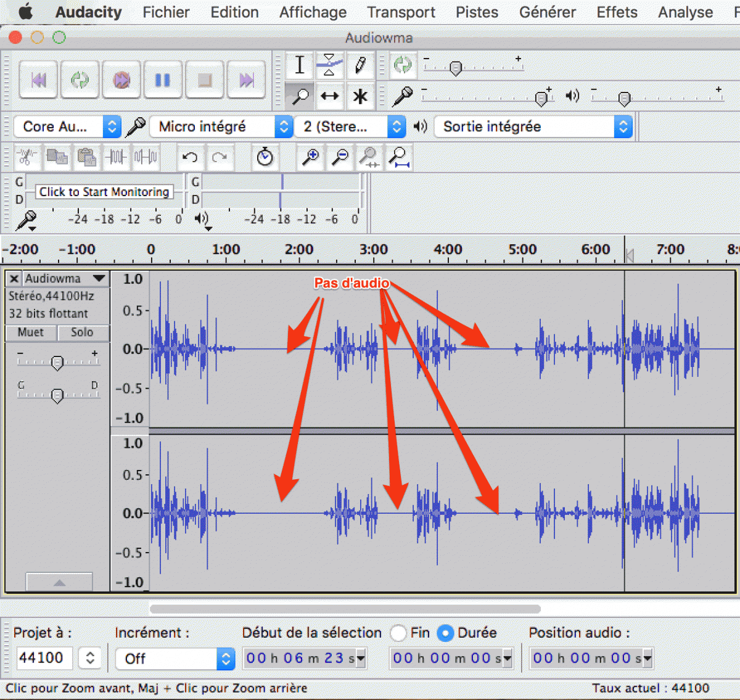Stop playback with the Stop button

205,80
